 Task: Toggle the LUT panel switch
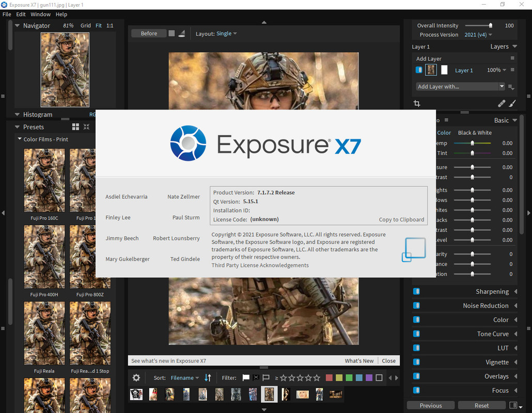click(417, 348)
